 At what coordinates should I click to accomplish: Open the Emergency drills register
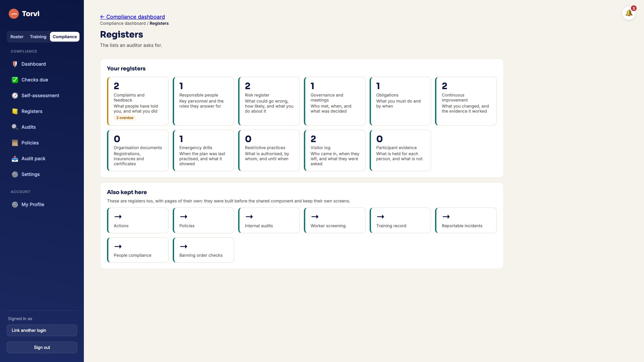203,150
